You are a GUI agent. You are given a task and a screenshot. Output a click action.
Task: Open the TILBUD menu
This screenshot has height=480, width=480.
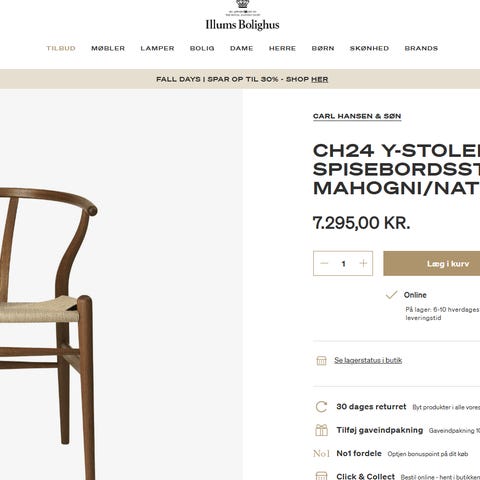pyautogui.click(x=61, y=48)
